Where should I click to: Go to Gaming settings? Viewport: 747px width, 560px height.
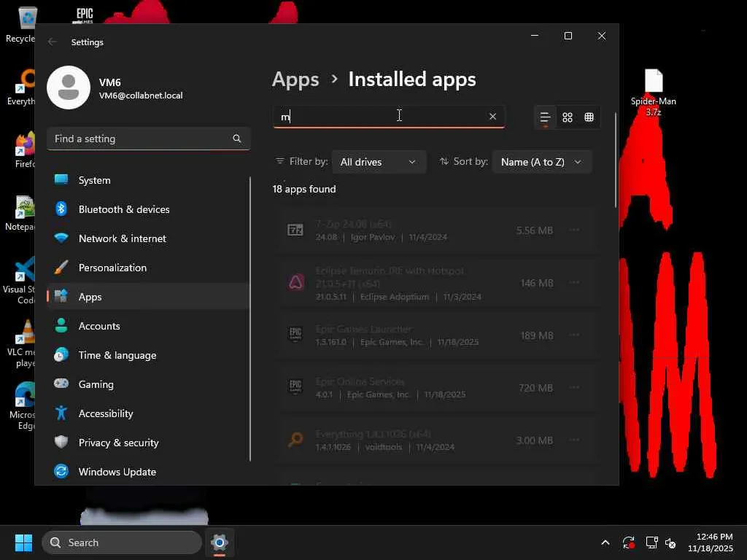[x=148, y=384]
